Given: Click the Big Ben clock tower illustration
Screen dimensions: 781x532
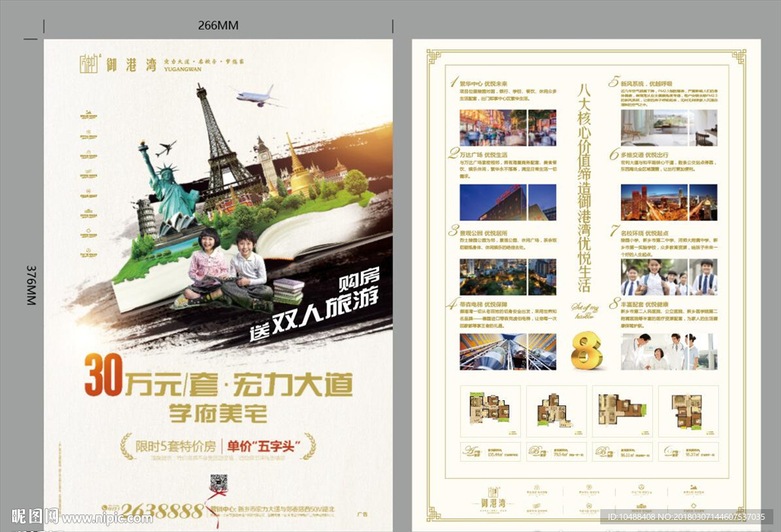Looking at the screenshot, I should click(267, 164).
